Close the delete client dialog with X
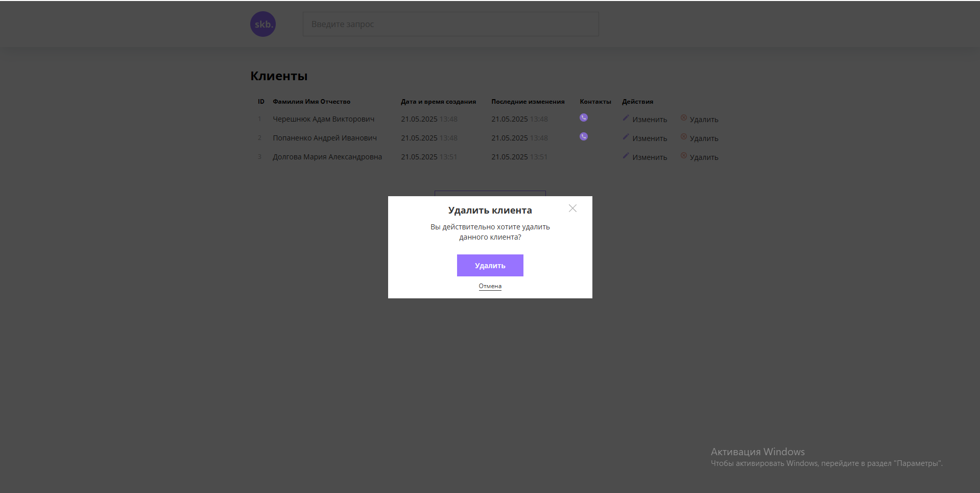The image size is (980, 493). pos(572,208)
